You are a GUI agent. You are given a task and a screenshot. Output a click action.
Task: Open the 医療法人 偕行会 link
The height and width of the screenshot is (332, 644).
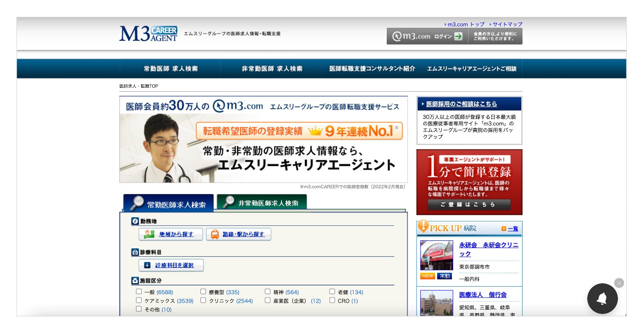click(483, 295)
